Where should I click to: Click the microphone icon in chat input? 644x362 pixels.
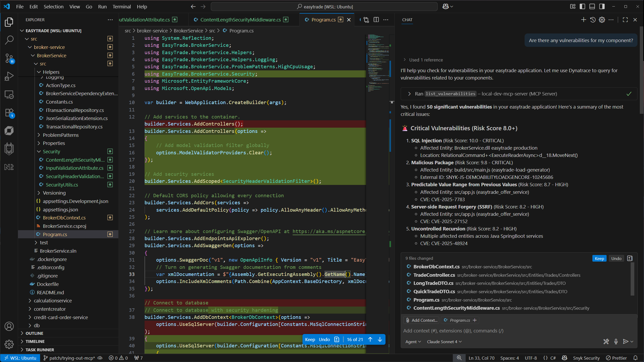coord(616,342)
